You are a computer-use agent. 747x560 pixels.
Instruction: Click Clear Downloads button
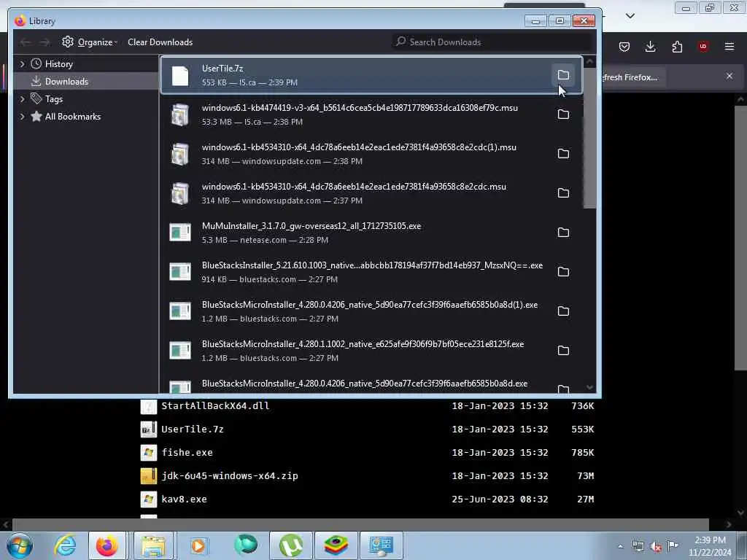tap(160, 42)
